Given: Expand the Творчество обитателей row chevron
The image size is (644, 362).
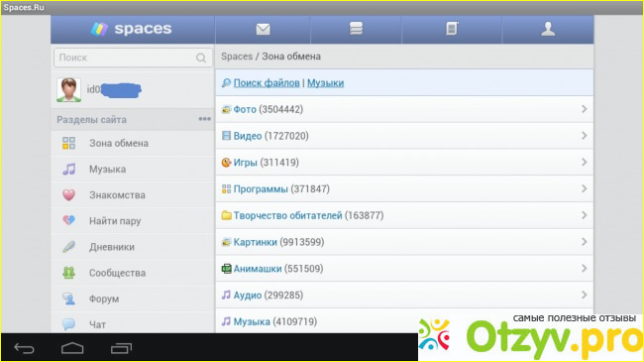Looking at the screenshot, I should 584,215.
